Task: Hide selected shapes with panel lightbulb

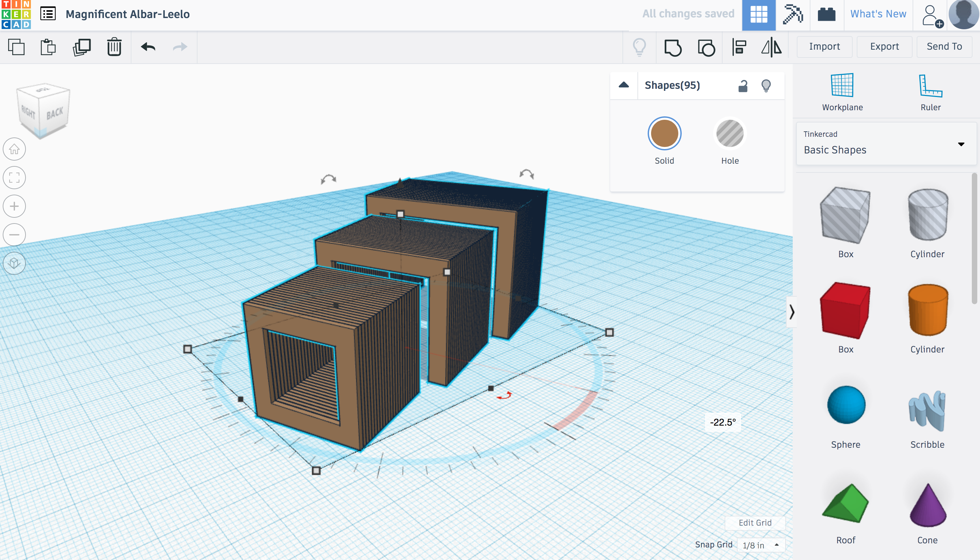Action: coord(766,85)
